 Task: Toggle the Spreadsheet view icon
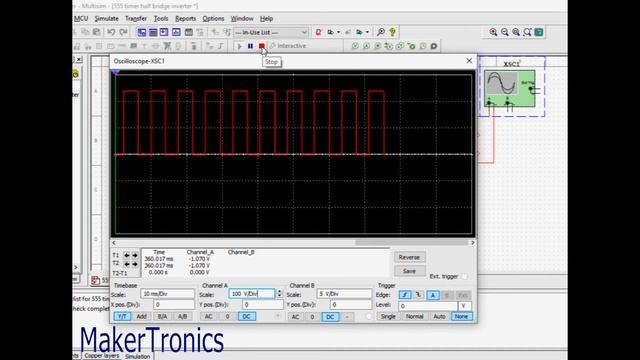tap(153, 32)
